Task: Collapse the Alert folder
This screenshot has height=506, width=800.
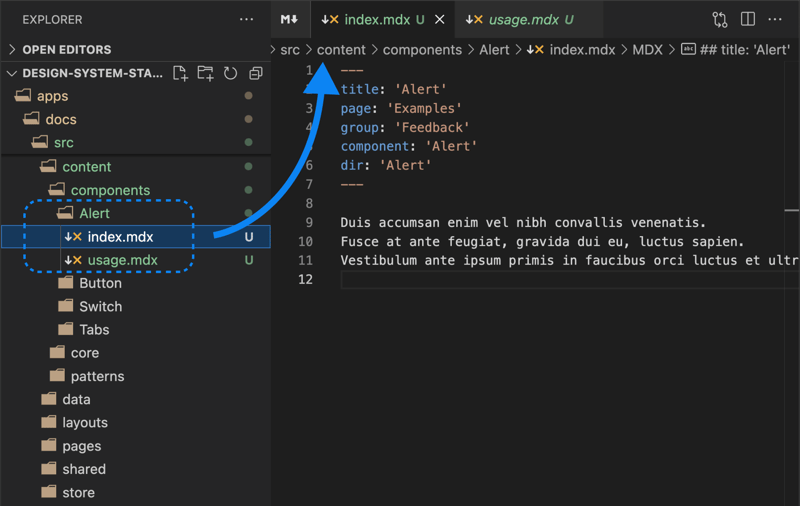Action: tap(135, 213)
